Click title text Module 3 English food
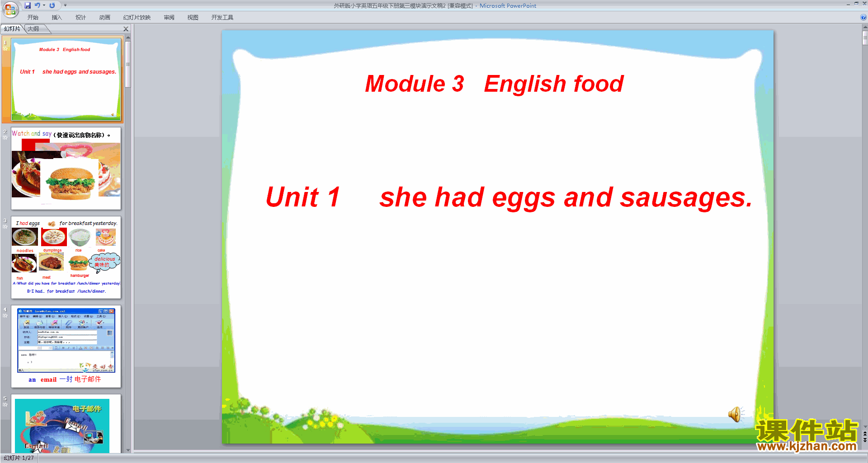The width and height of the screenshot is (868, 463). click(x=494, y=84)
